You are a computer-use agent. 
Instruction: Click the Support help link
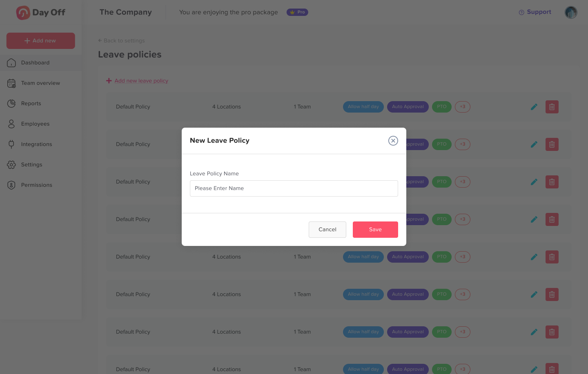click(535, 12)
